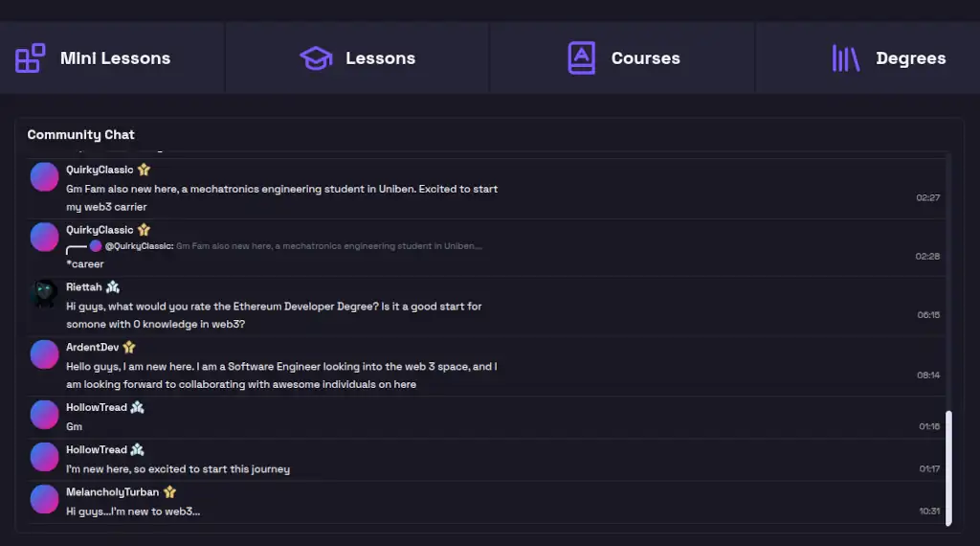Click the Degrees library shelf icon
The height and width of the screenshot is (546, 980).
[x=846, y=58]
